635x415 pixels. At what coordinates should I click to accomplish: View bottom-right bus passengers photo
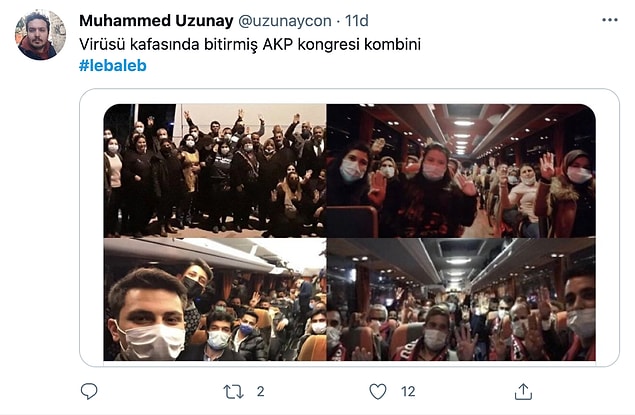click(x=461, y=300)
